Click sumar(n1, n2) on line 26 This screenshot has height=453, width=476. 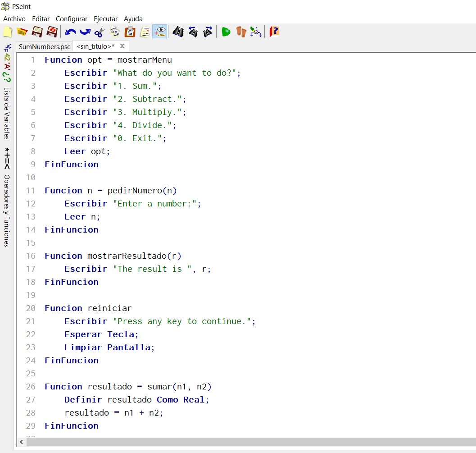tap(179, 386)
